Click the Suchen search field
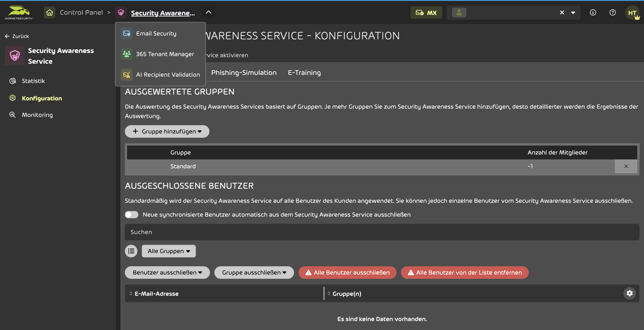Screen dimensions: 644x330 pos(382,232)
